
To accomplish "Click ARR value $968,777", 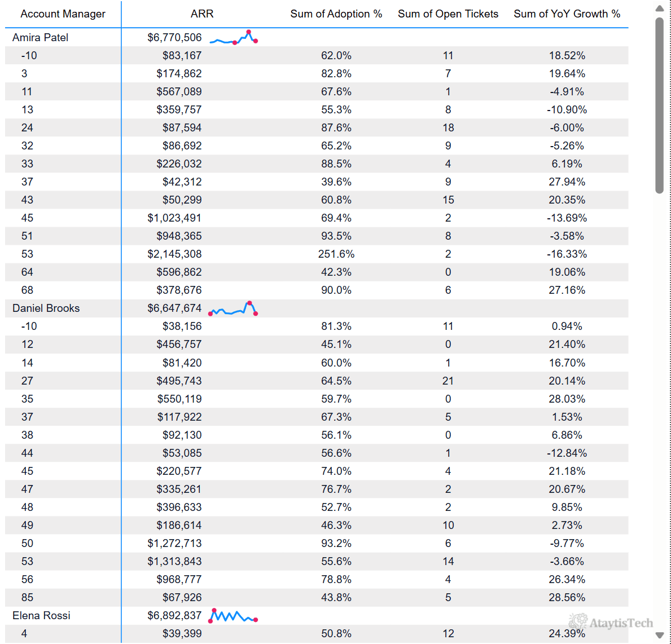I will [179, 579].
